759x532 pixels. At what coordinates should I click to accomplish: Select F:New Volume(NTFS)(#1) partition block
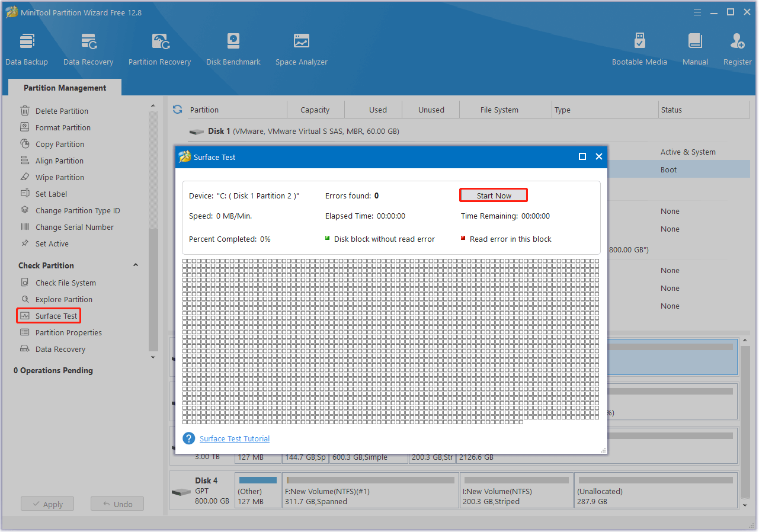coord(370,491)
